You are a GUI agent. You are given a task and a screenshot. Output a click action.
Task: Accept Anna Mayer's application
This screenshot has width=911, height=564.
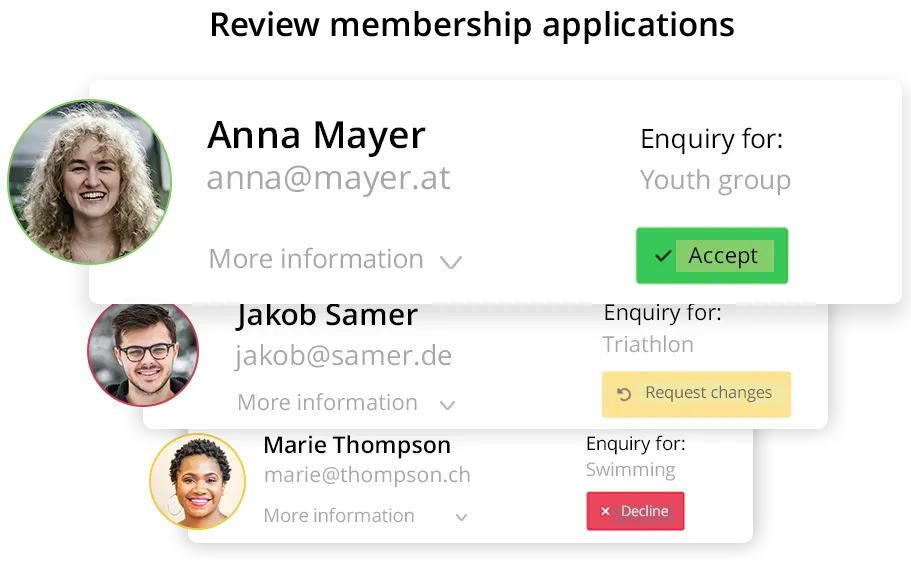pos(712,256)
